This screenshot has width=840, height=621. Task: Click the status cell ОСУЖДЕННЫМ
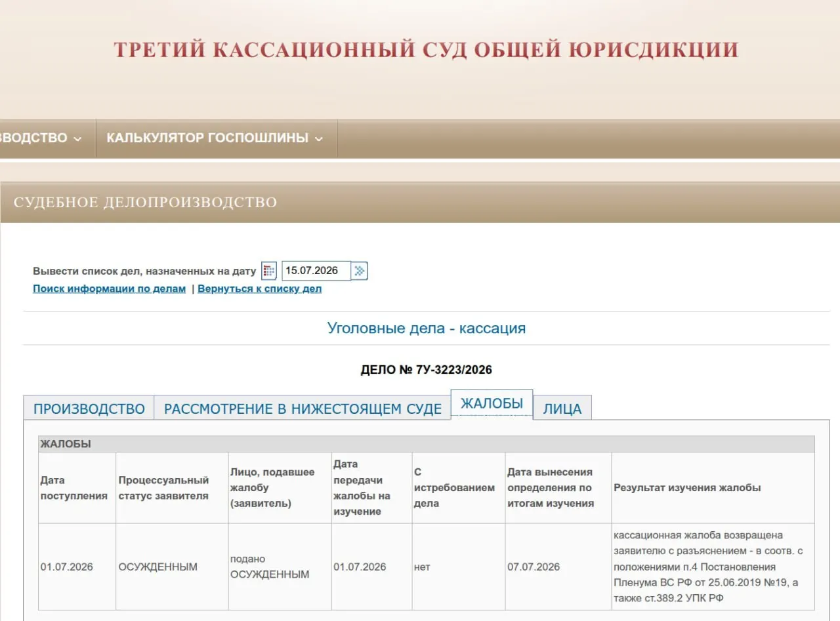click(172, 567)
